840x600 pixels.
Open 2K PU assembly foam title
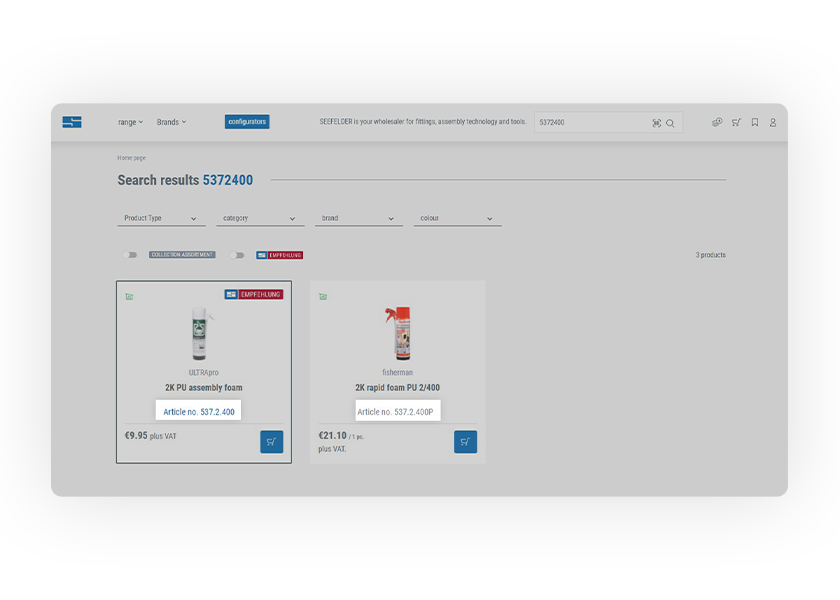click(204, 387)
